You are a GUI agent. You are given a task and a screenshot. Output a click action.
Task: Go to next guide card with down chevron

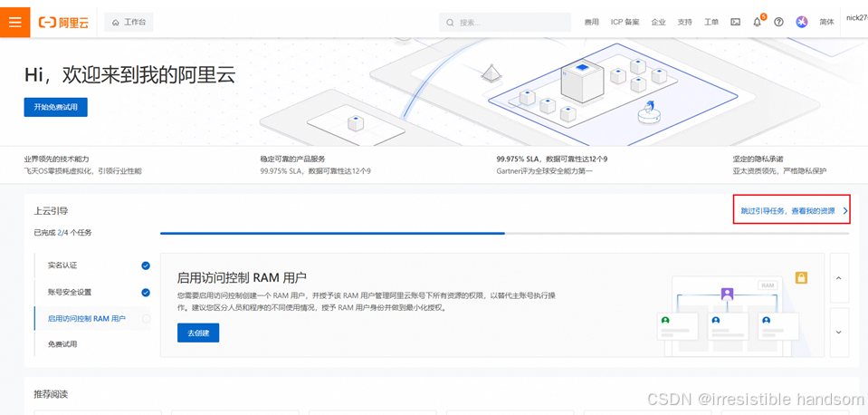click(839, 333)
